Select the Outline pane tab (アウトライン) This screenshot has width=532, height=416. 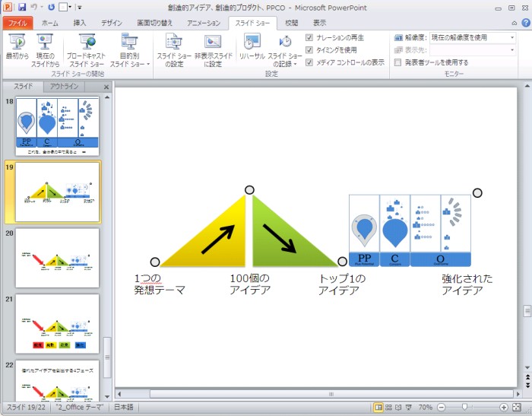pos(64,87)
